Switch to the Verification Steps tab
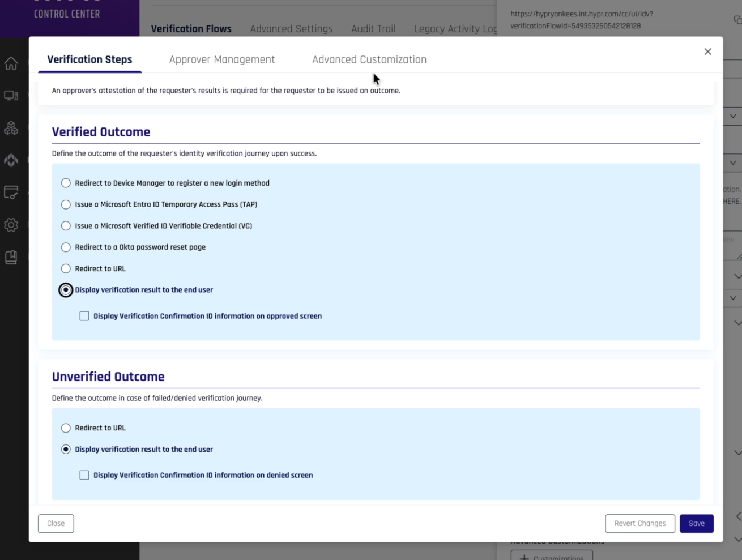 tap(89, 59)
